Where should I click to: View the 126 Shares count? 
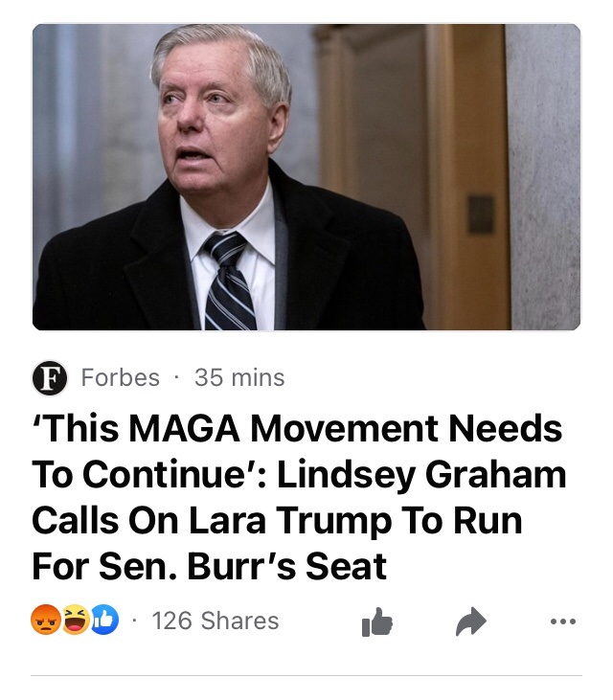216,621
